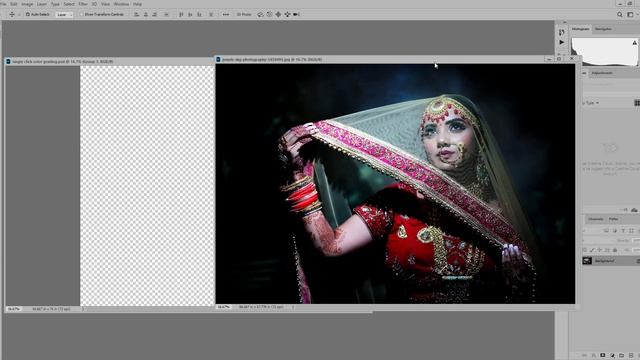Open the three-dots align options

click(226, 14)
